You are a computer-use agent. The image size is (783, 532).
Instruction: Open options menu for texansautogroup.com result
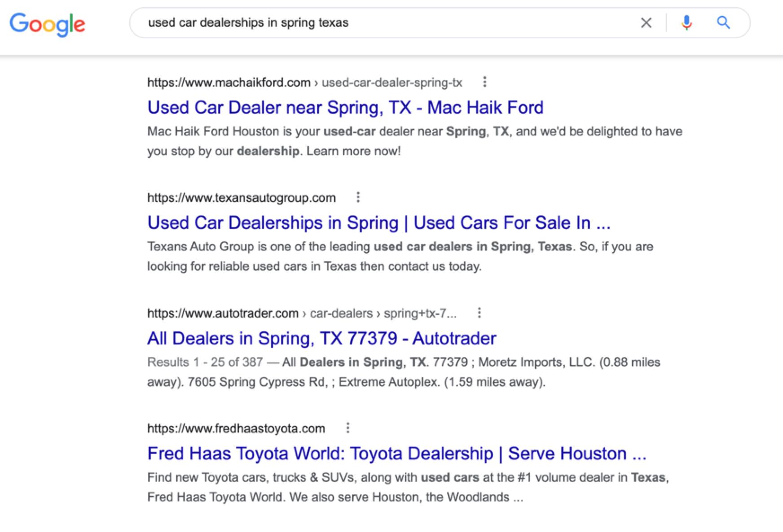coord(358,197)
